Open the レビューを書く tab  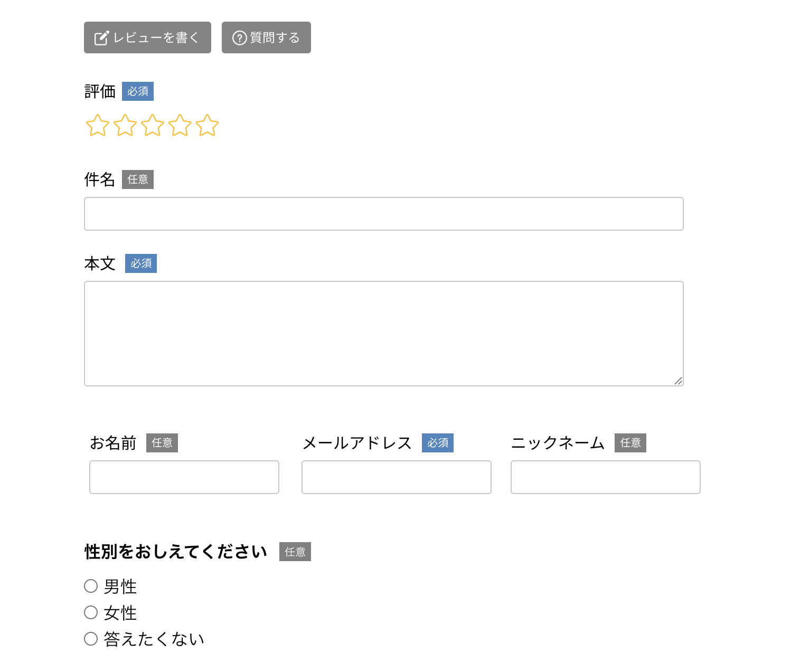click(147, 37)
